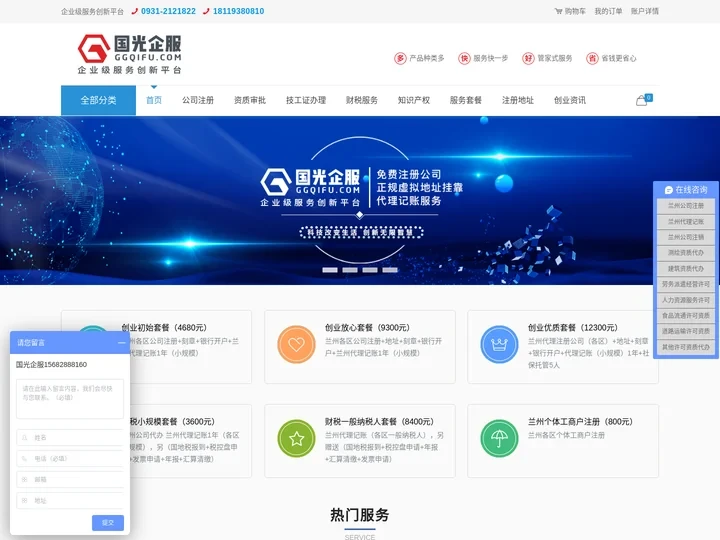Open 公司注册 navigation item
This screenshot has width=720, height=540.
(x=198, y=100)
